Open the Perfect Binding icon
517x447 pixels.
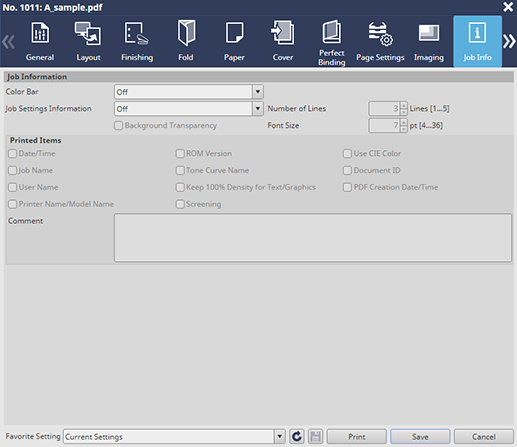pyautogui.click(x=332, y=32)
